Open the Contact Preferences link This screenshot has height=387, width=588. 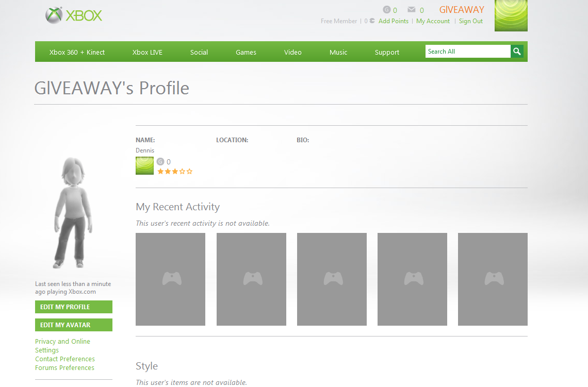(65, 359)
